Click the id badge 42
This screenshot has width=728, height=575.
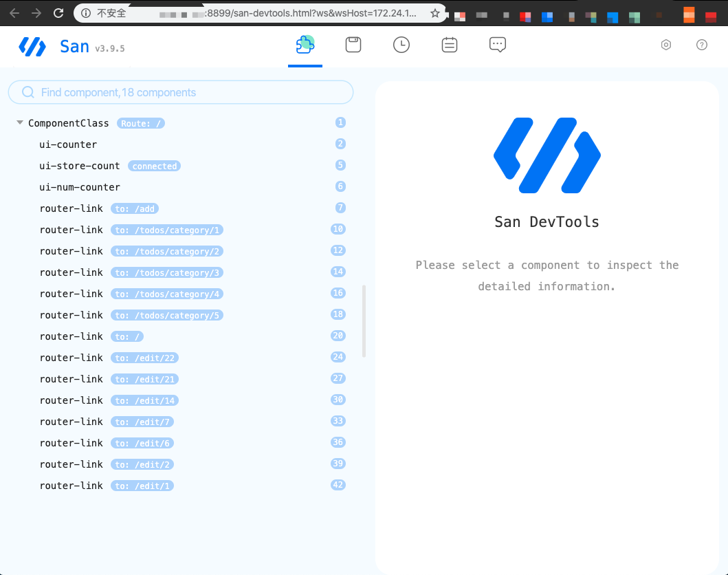(x=338, y=486)
